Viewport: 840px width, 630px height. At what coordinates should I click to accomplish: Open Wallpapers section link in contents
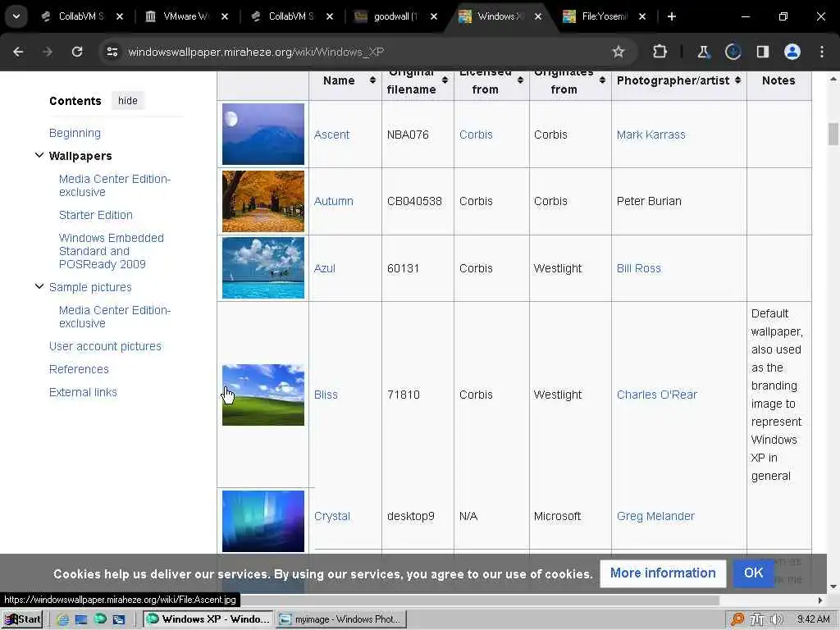click(80, 156)
